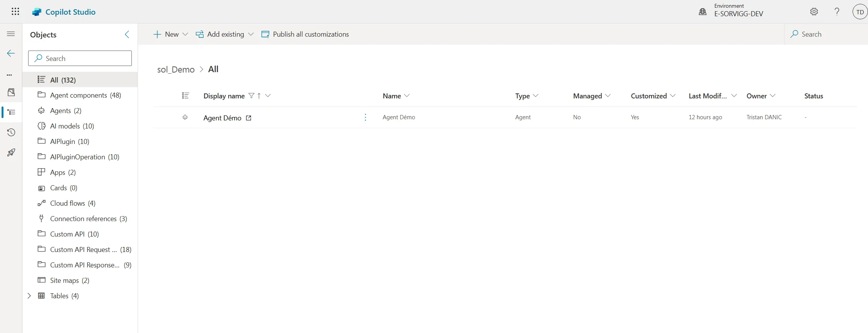Click the Add existing toolbar icon

(200, 34)
